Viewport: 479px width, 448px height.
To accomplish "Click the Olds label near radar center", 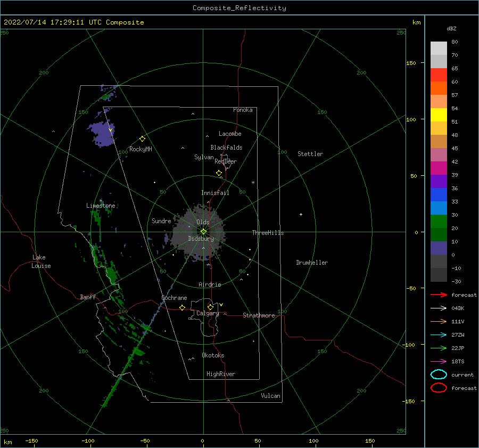I will [x=203, y=222].
